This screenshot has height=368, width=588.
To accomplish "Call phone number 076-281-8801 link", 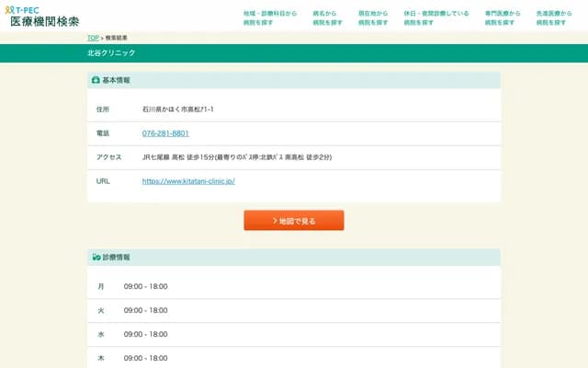I will click(x=165, y=133).
